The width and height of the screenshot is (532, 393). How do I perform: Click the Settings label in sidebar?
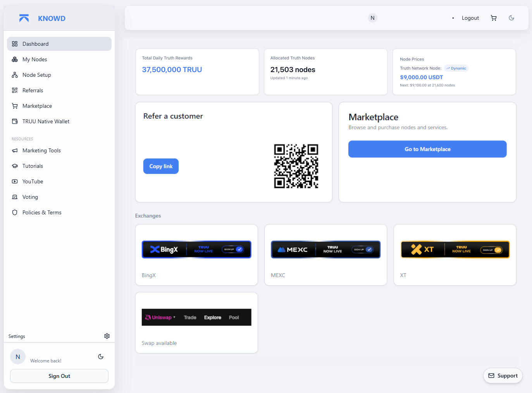tap(17, 336)
